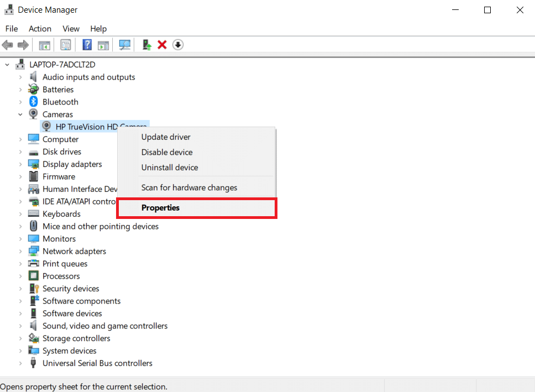Click the Audio inputs and outputs speaker icon
Screen dimensions: 535x392
tap(33, 77)
